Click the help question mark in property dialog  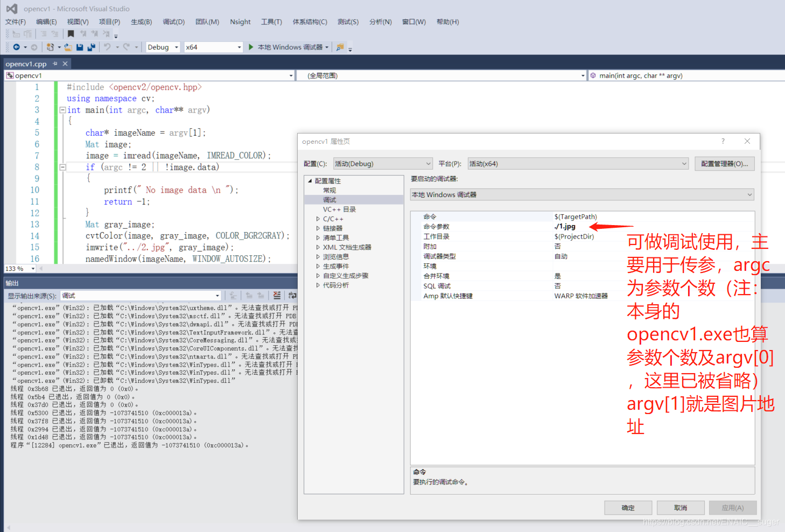click(x=723, y=141)
